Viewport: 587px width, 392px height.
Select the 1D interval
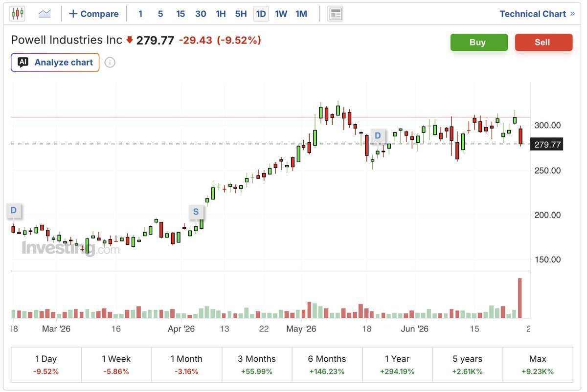pos(261,14)
